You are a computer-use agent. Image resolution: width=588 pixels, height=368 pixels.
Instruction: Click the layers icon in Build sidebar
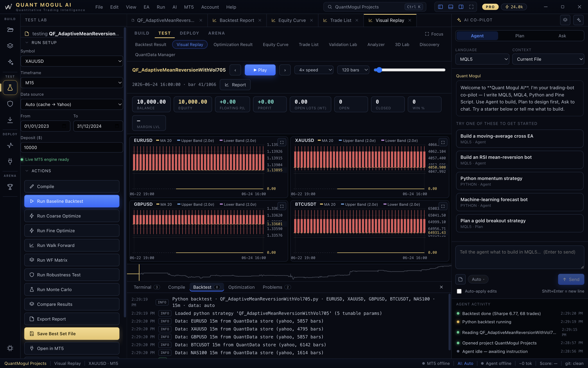tap(10, 46)
